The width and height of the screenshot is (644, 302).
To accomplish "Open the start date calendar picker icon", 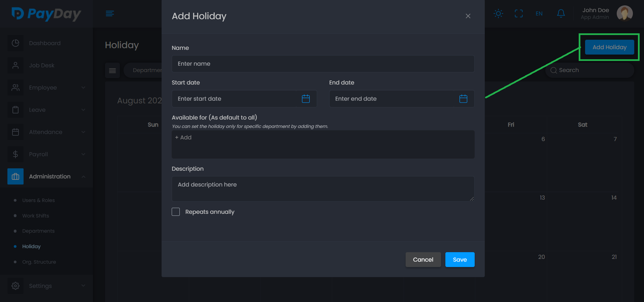I will tap(306, 99).
